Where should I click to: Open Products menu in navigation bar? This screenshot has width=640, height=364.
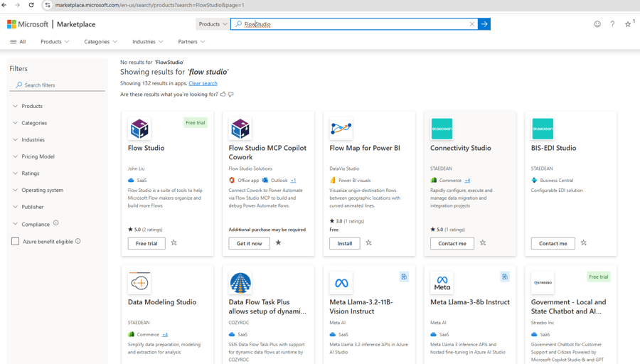[x=55, y=42]
